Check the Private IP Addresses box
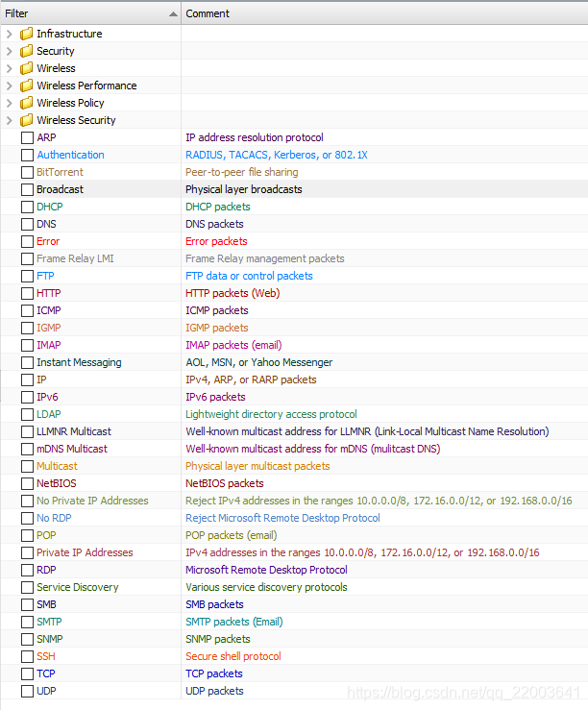588x710 pixels. (27, 552)
